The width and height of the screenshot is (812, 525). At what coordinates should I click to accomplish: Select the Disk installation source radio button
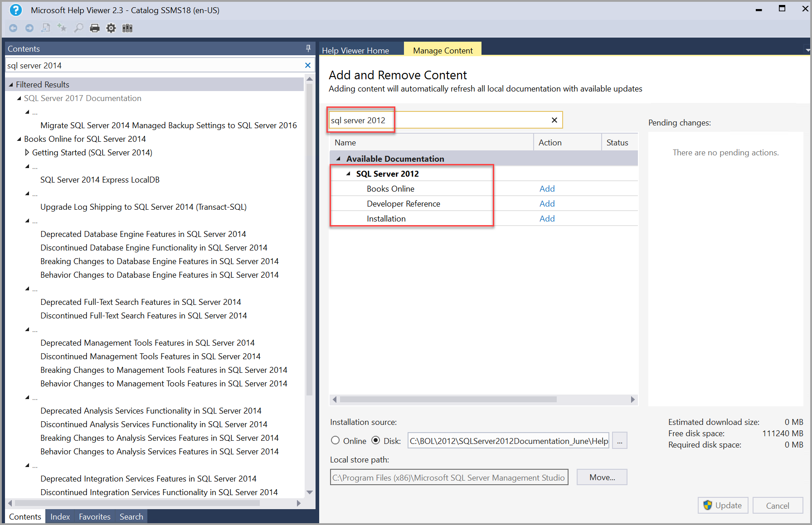pos(376,440)
